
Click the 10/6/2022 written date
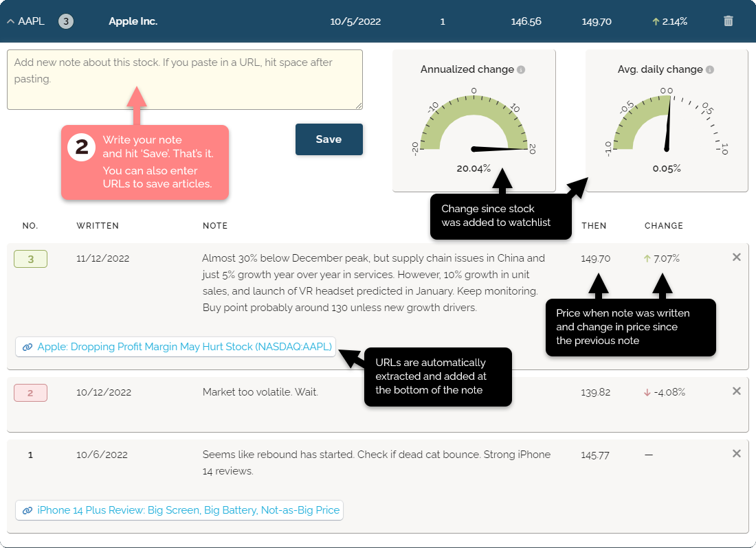(102, 455)
